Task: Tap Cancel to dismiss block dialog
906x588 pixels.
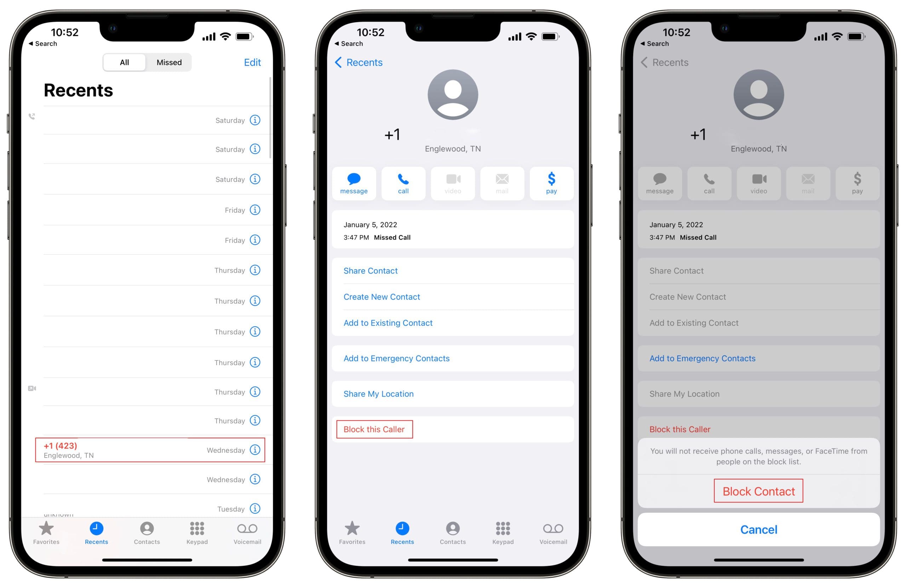Action: [x=758, y=528]
